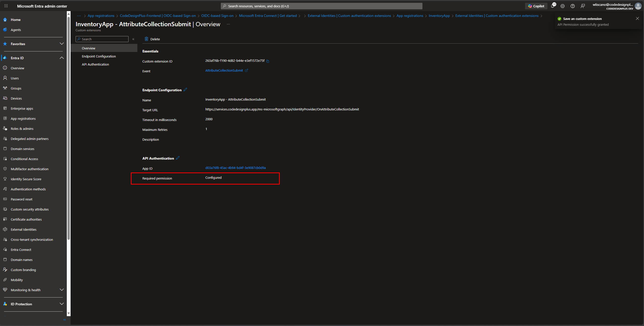This screenshot has width=644, height=326.
Task: Select API Authentication menu item
Action: pyautogui.click(x=104, y=64)
